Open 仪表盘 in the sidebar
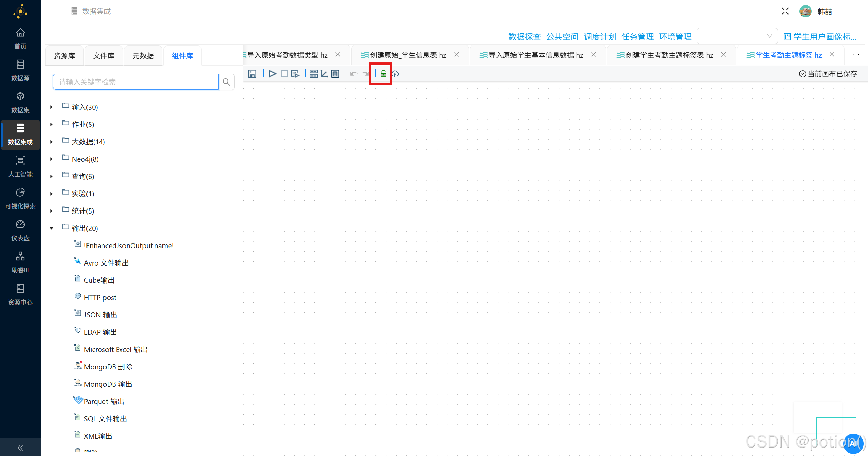The width and height of the screenshot is (868, 456). (20, 231)
